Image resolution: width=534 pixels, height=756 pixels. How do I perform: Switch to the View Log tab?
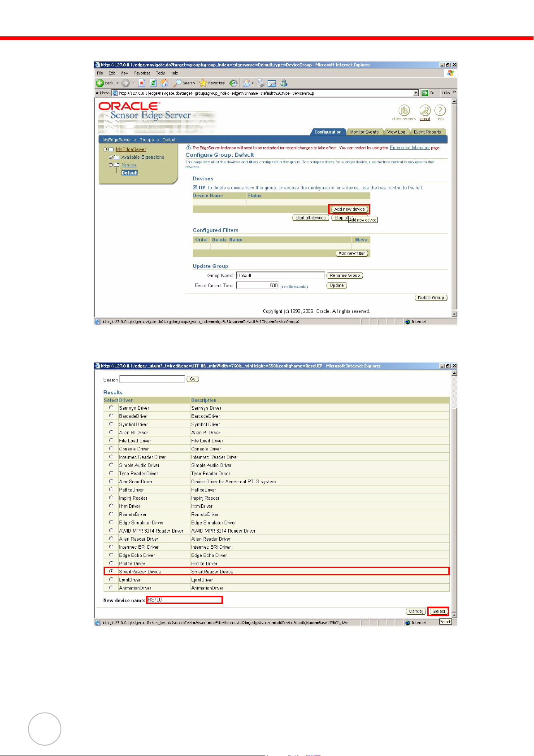point(396,132)
